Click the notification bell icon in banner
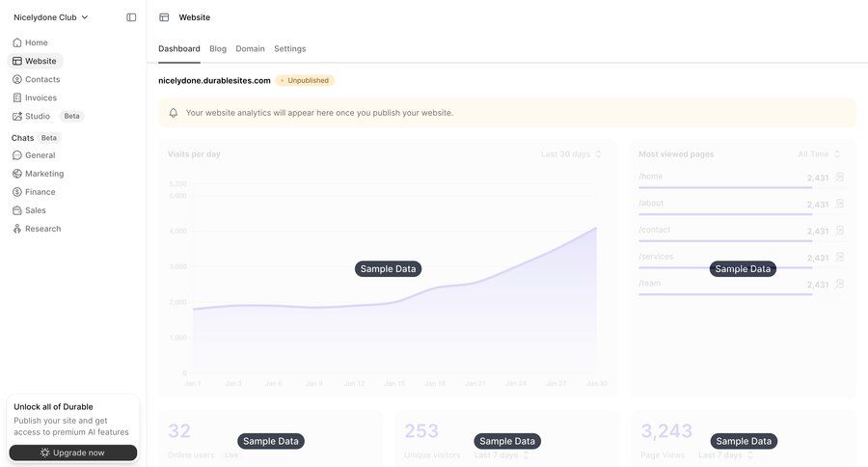Image resolution: width=868 pixels, height=467 pixels. coord(174,113)
